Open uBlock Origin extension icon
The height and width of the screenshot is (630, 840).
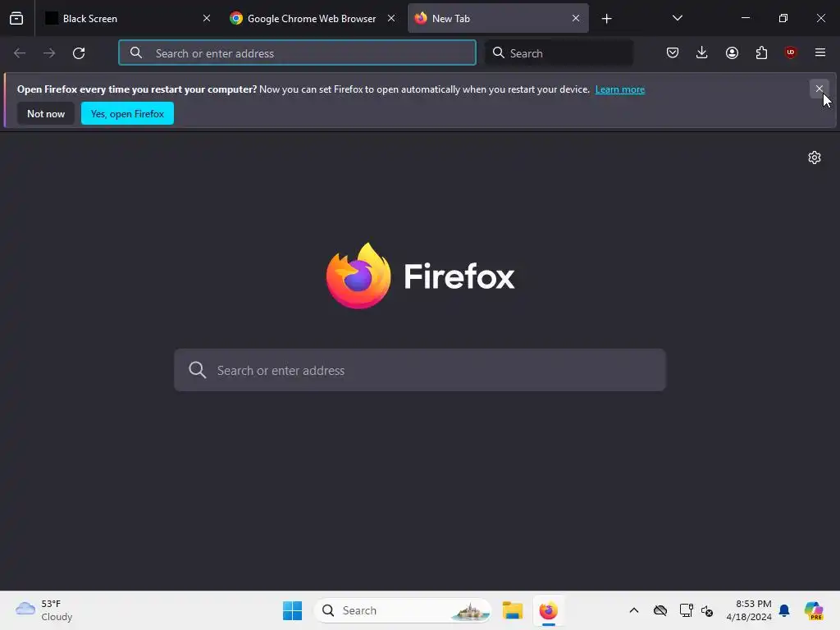pyautogui.click(x=790, y=52)
